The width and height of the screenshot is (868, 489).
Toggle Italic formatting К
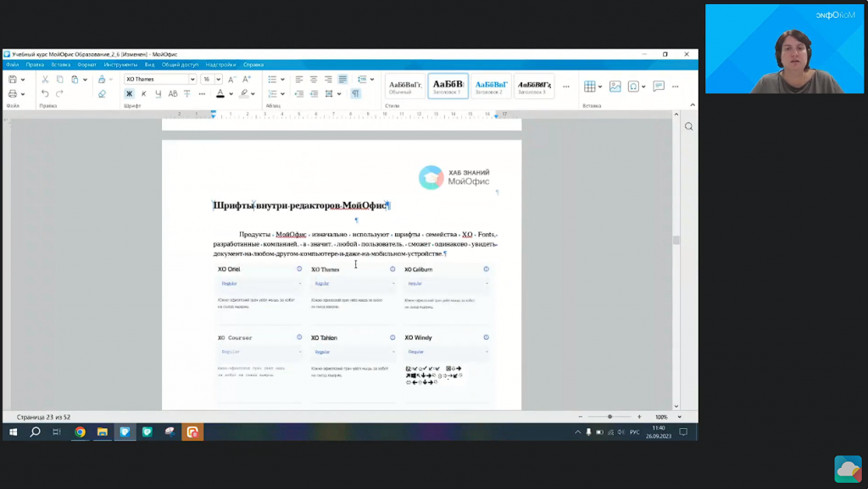144,93
